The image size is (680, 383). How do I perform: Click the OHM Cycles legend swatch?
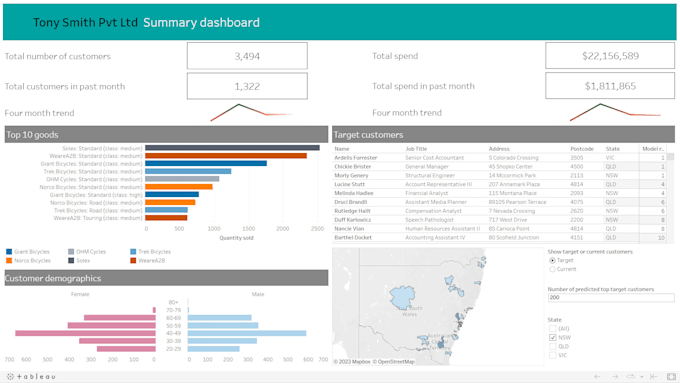71,252
